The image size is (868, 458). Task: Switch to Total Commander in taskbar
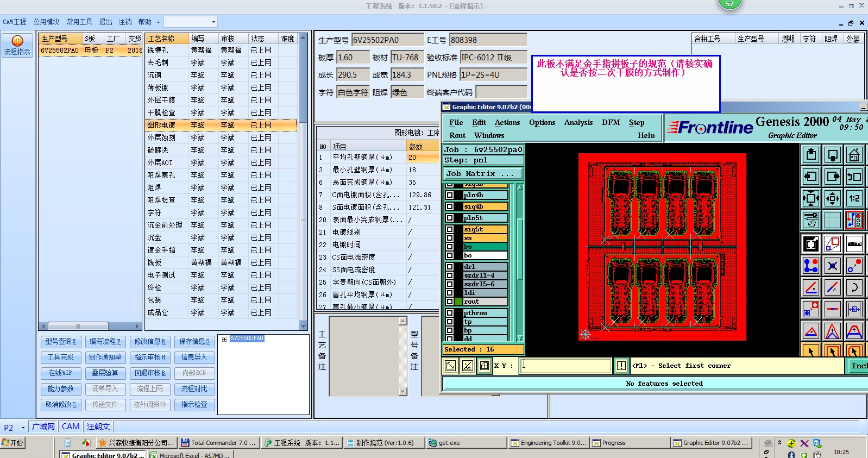tap(219, 443)
